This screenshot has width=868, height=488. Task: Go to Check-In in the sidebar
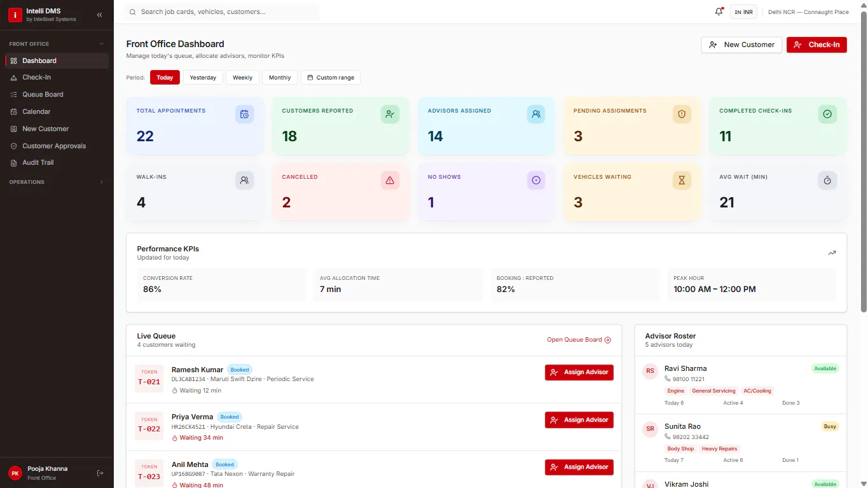coord(57,78)
